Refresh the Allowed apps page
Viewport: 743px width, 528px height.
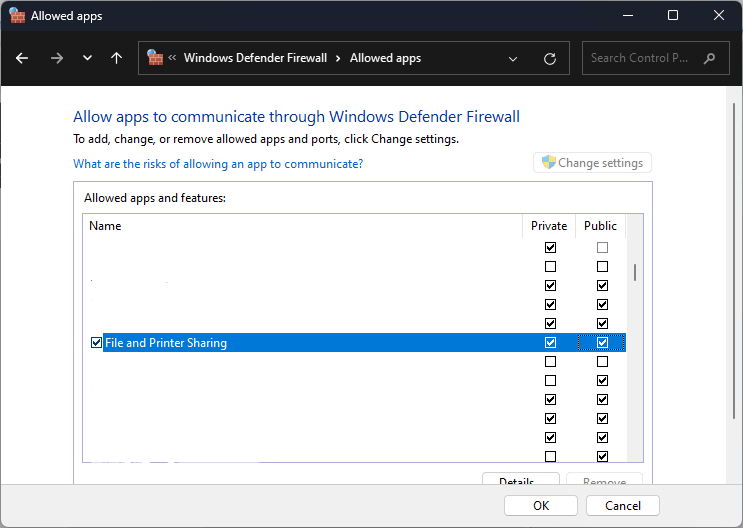[550, 59]
